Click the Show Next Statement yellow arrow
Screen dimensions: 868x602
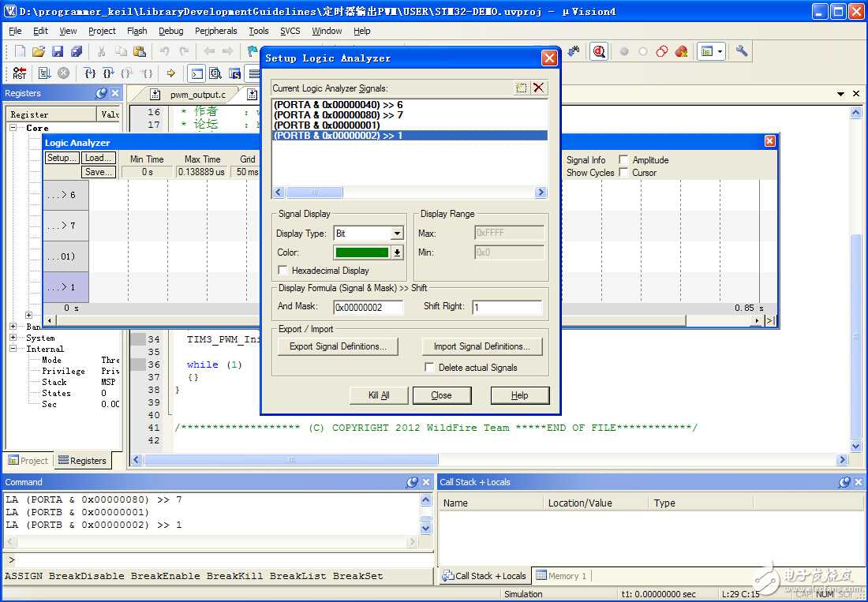[x=171, y=73]
